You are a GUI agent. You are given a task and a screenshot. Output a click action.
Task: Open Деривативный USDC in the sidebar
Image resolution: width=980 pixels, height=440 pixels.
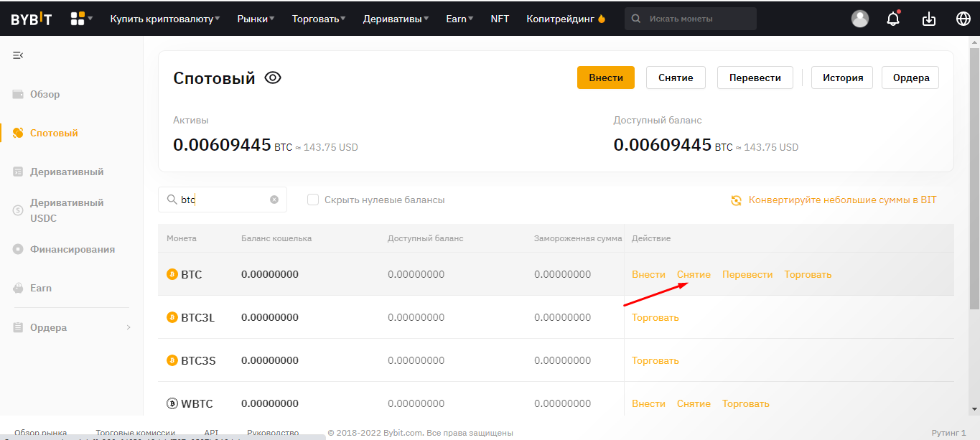pos(67,210)
